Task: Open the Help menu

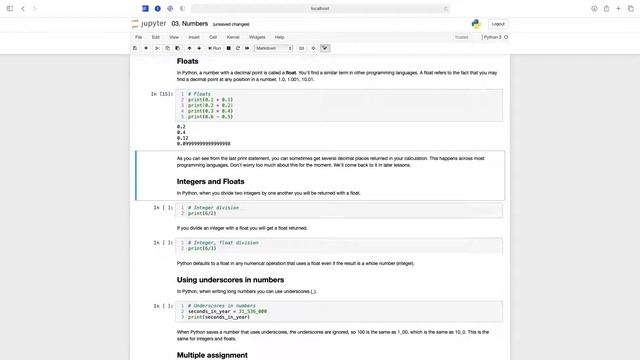Action: [280, 37]
